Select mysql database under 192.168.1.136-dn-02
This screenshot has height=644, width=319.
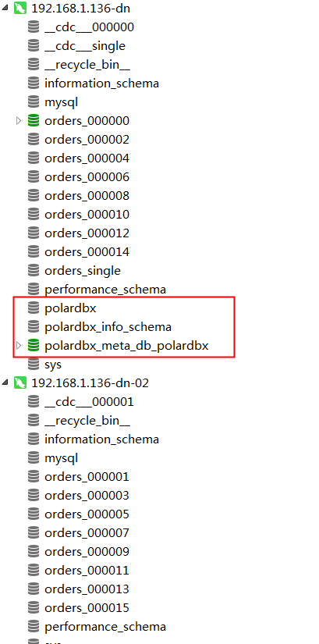[61, 458]
